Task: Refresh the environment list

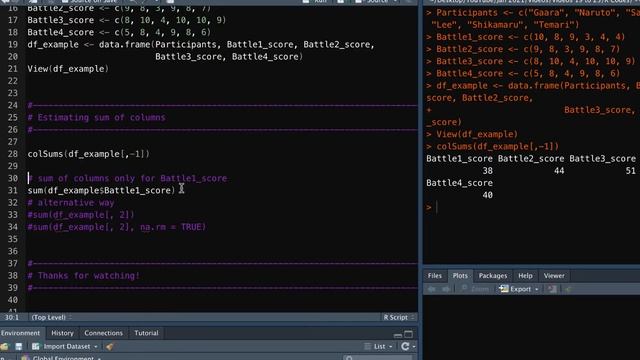Action: (404, 347)
